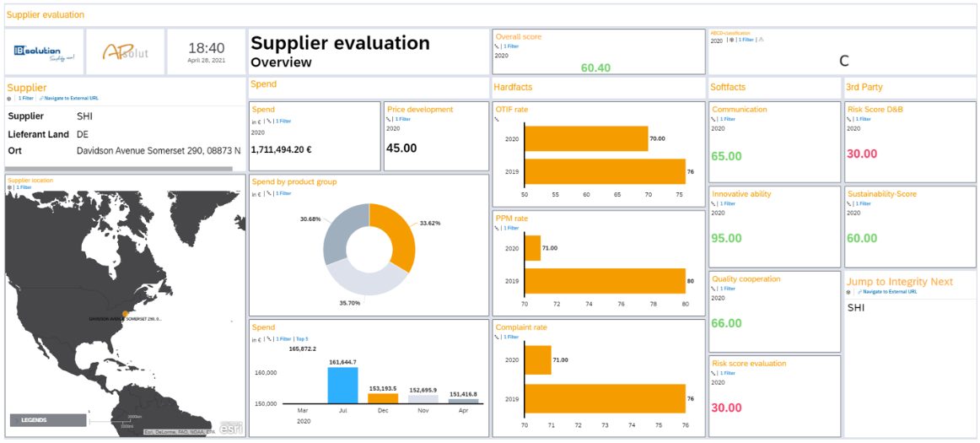
Task: Click the IBsolution logo
Action: coord(44,52)
